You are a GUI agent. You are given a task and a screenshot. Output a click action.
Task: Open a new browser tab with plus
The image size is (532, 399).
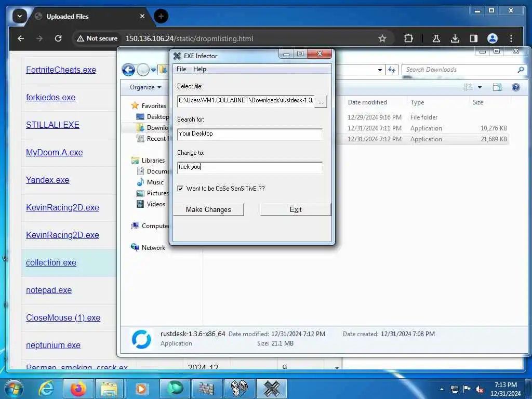pyautogui.click(x=161, y=16)
